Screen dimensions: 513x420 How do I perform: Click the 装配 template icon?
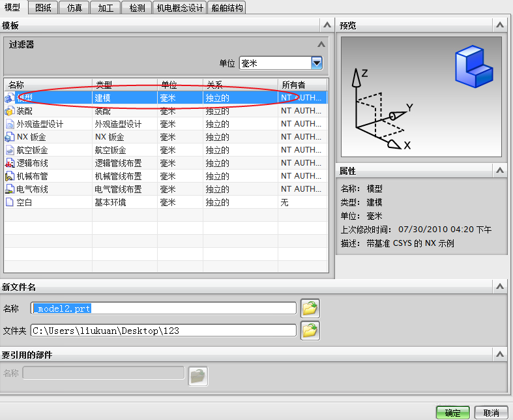pos(10,111)
